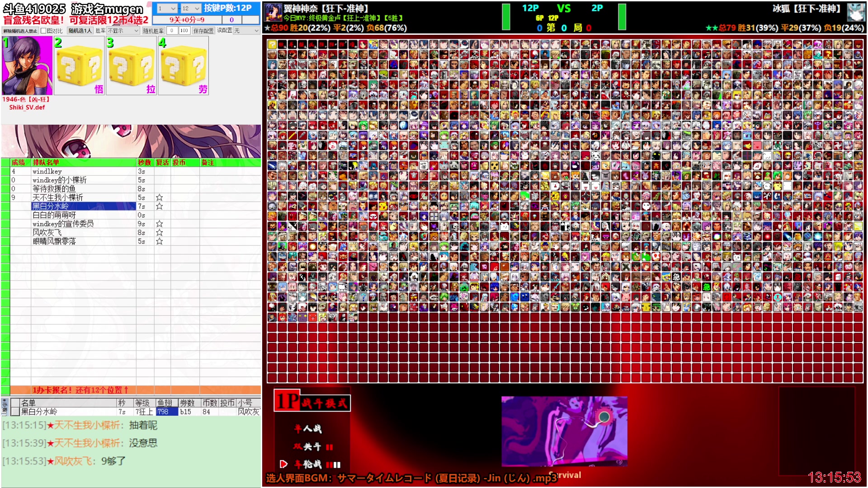Open the end P-number dropdown showing 12

tap(191, 8)
